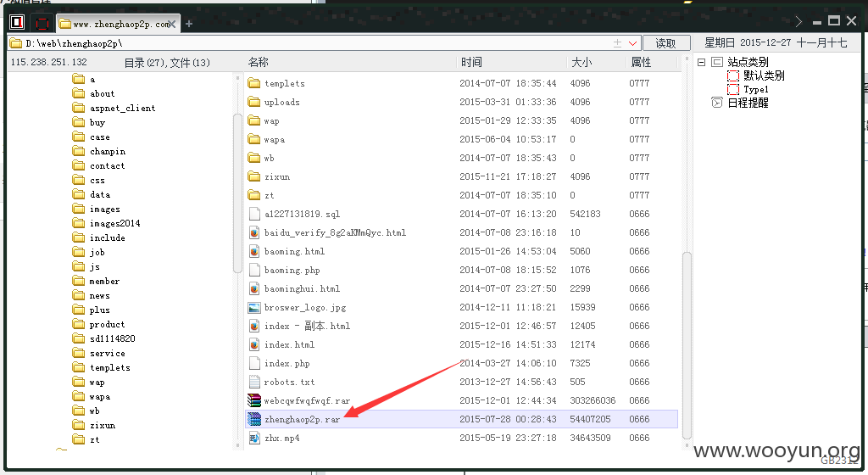Click the IP address 115.238.251.132
Image resolution: width=868 pixels, height=475 pixels.
pyautogui.click(x=48, y=62)
